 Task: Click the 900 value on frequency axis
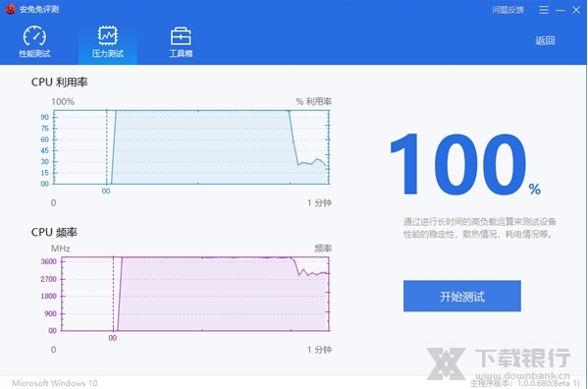pyautogui.click(x=50, y=313)
